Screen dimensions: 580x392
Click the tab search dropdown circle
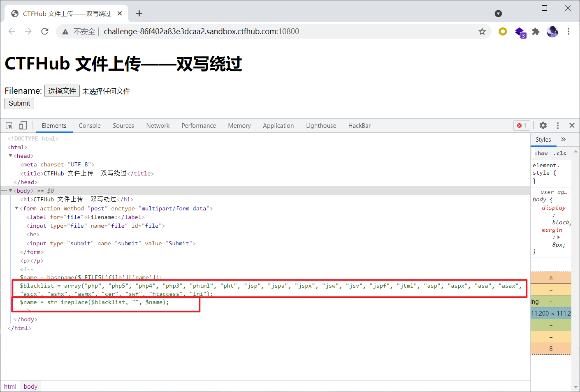(498, 14)
